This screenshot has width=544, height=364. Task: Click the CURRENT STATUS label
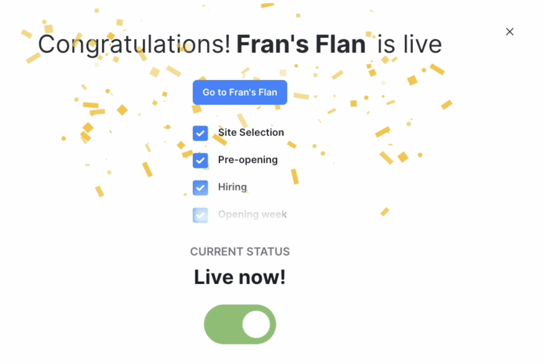(240, 252)
